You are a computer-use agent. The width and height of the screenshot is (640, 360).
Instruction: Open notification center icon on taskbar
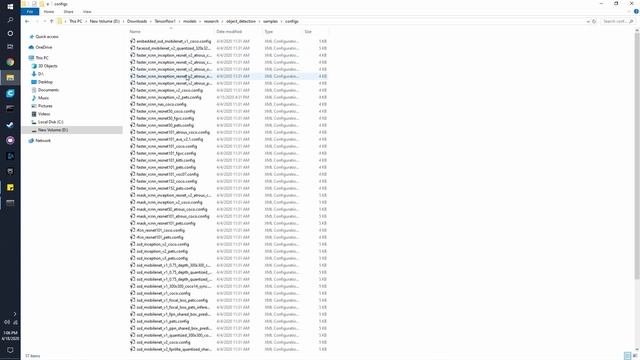10,350
